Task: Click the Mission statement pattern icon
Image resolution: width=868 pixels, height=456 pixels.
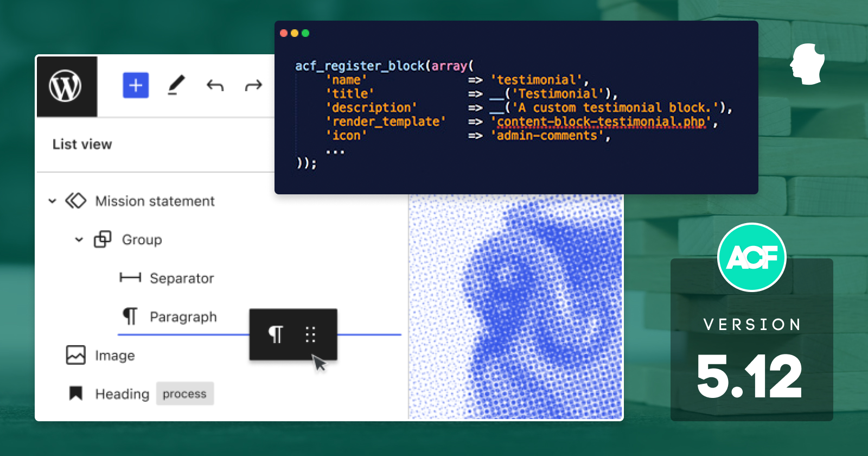Action: [75, 201]
